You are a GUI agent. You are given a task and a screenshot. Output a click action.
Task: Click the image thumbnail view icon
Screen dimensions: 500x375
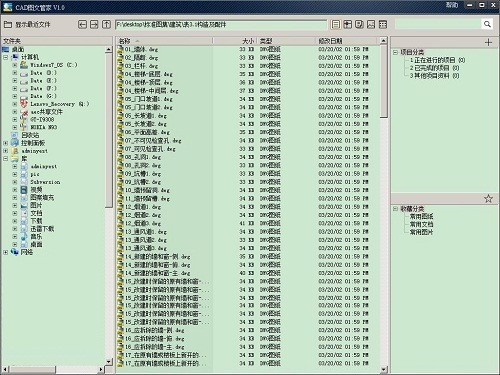click(371, 24)
